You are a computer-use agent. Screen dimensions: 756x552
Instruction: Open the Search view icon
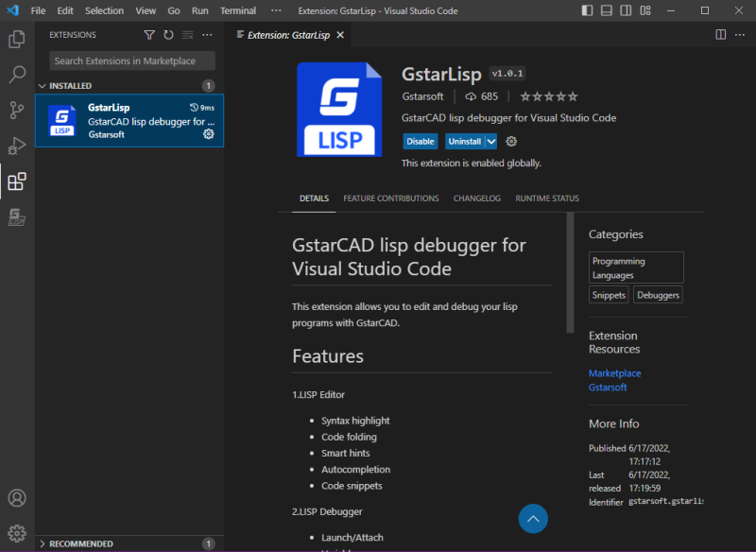[x=17, y=75]
